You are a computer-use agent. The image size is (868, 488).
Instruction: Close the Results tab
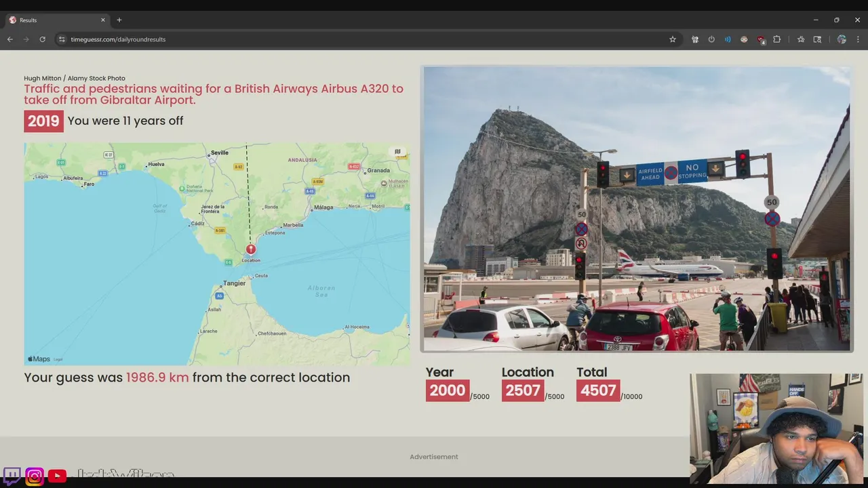click(103, 20)
